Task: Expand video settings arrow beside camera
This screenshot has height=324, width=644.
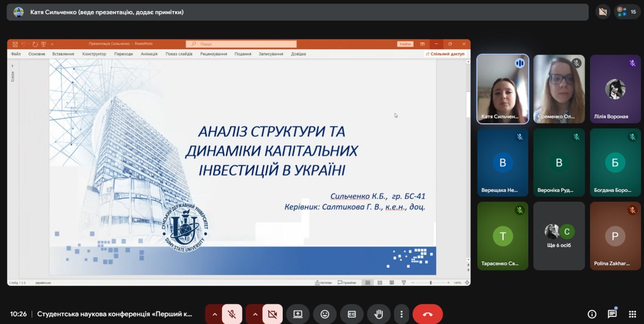Action: coord(255,314)
